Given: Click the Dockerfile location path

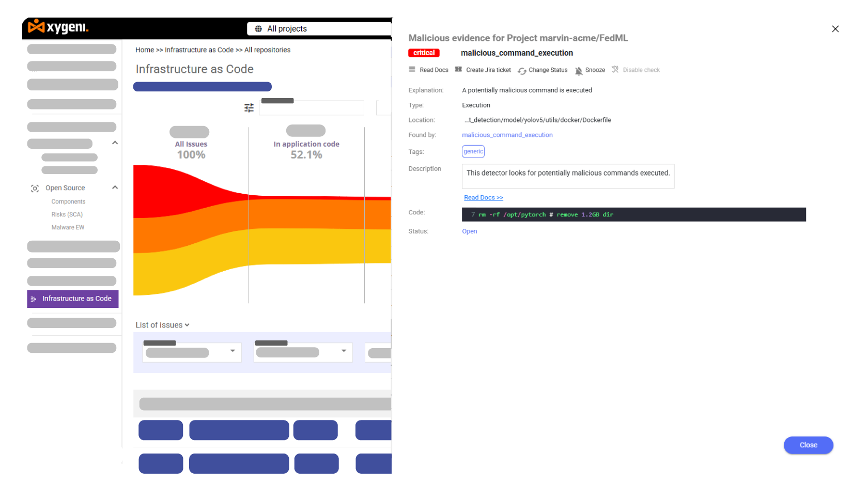Looking at the screenshot, I should [x=537, y=120].
